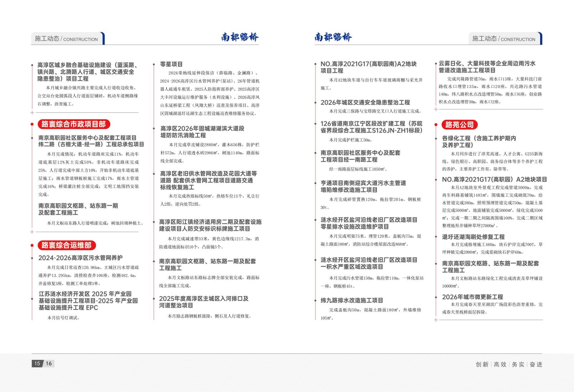
Task: Click heading 高淳区2026年固城湖湖滨大道段堤防防汛消险工程
Action: 202,132
